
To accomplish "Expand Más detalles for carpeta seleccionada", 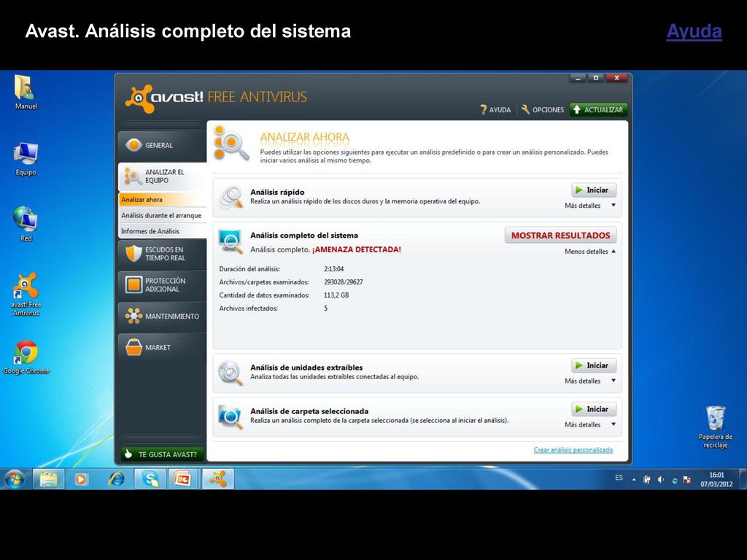I will click(589, 425).
